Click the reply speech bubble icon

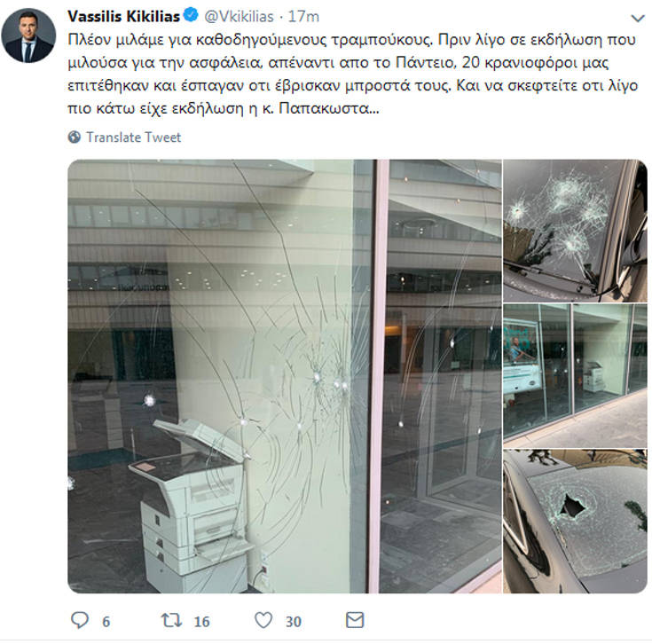coord(80,620)
